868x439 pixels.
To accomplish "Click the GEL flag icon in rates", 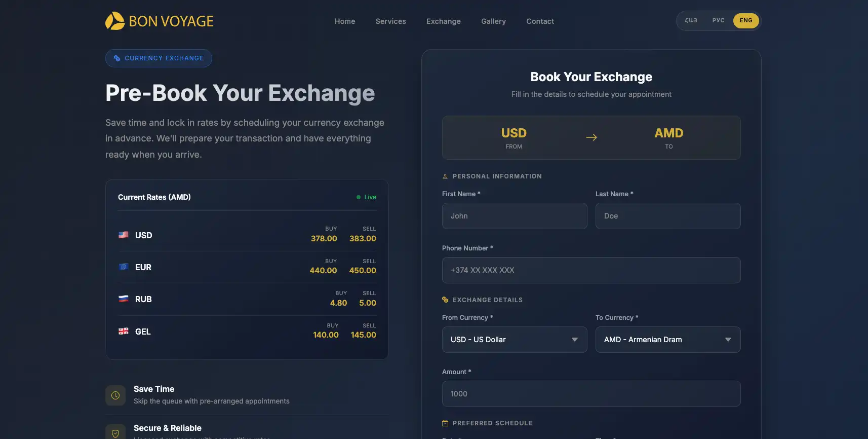I will (124, 331).
